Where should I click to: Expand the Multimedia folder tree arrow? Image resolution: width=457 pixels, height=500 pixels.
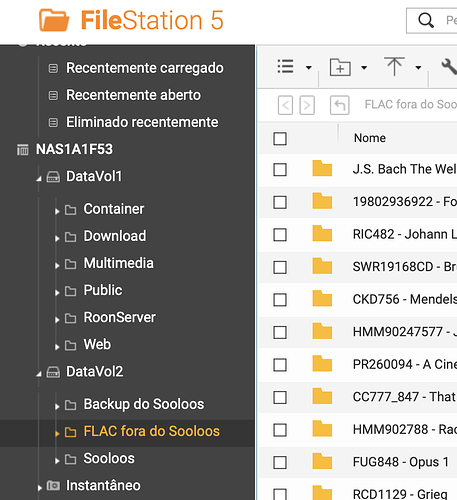57,265
